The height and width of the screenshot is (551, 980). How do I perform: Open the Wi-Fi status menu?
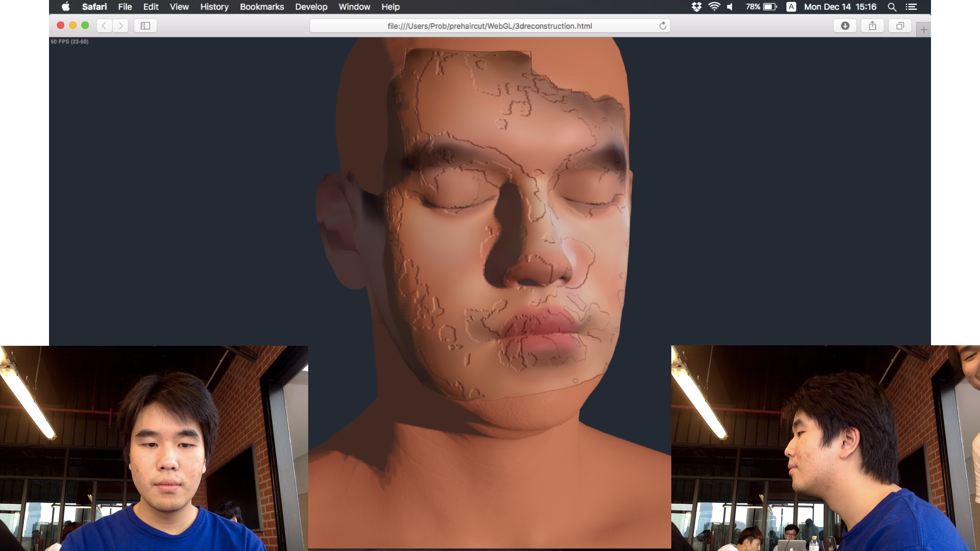point(714,7)
